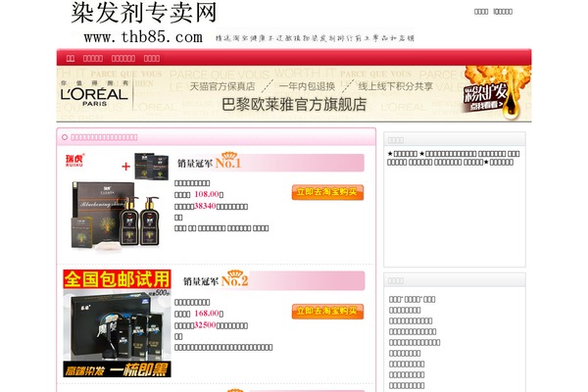This screenshot has height=392, width=588.
Task: Select the third item in the red navigation bar
Action: pos(123,58)
